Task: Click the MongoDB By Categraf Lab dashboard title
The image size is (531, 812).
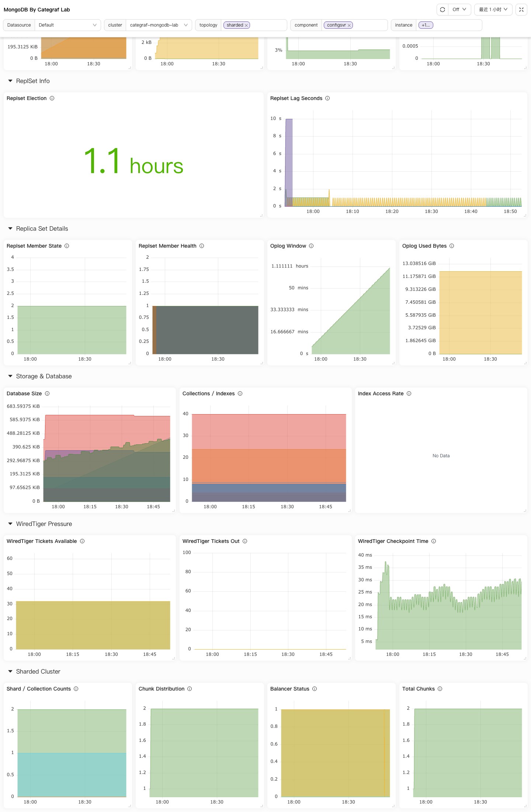Action: click(x=37, y=10)
